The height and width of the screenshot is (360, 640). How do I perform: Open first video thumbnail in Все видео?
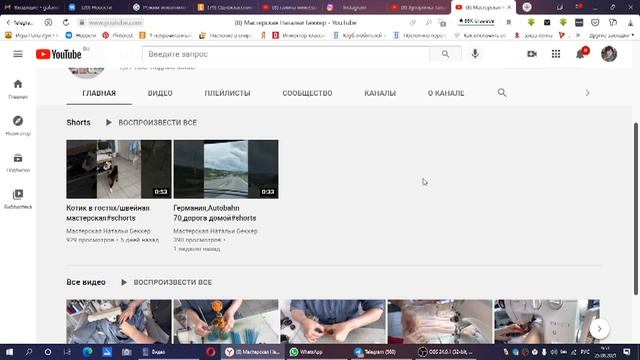click(119, 322)
